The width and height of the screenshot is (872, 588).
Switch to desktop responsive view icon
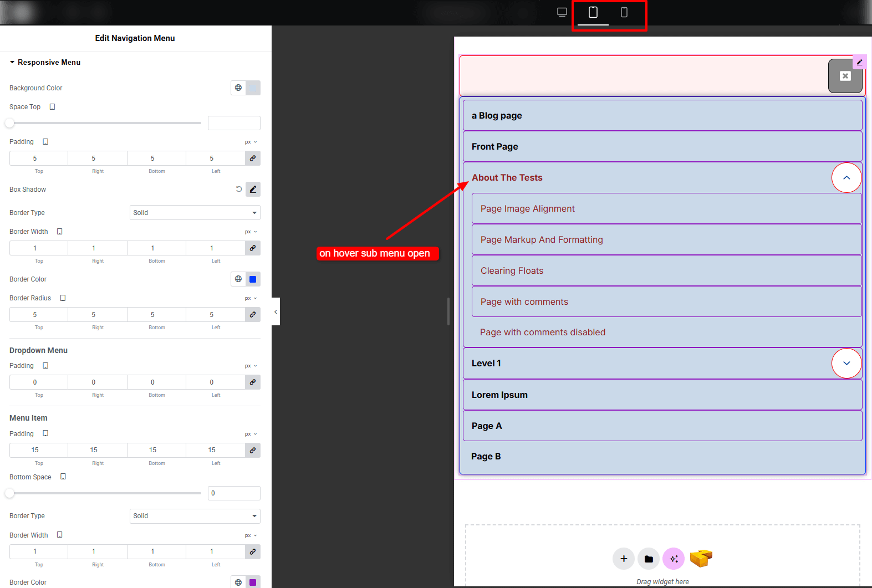coord(562,12)
